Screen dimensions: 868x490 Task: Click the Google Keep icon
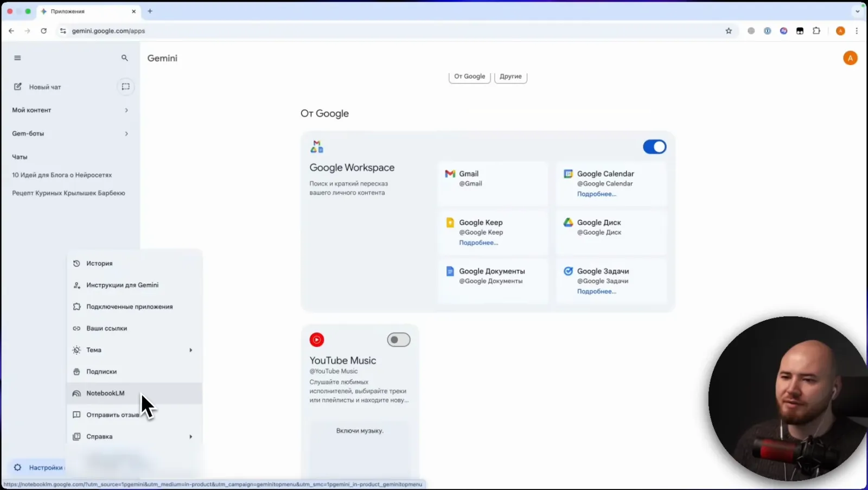[450, 222]
